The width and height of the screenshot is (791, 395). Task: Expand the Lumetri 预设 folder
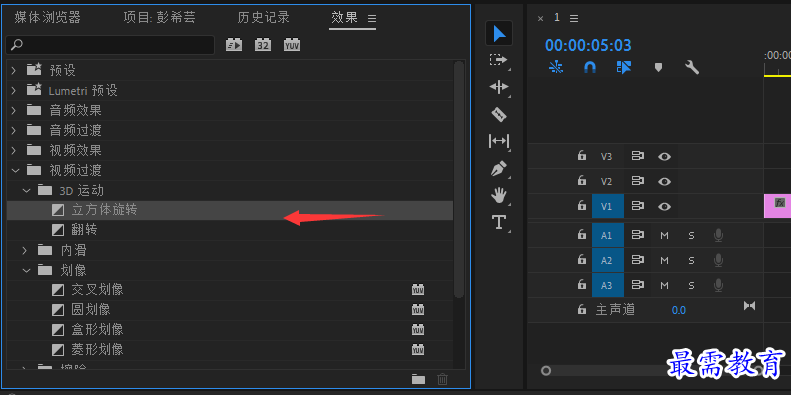[14, 90]
